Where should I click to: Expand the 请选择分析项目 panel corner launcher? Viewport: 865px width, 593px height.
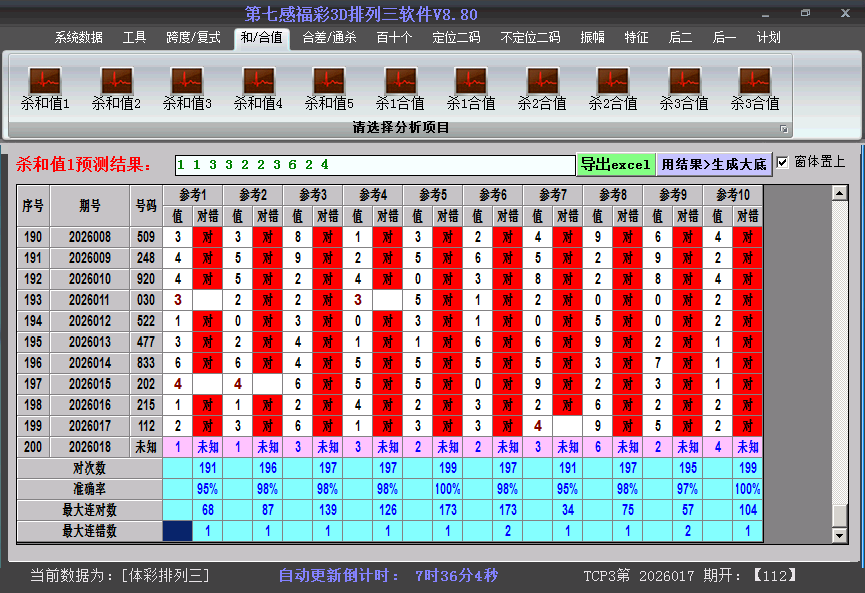[784, 129]
